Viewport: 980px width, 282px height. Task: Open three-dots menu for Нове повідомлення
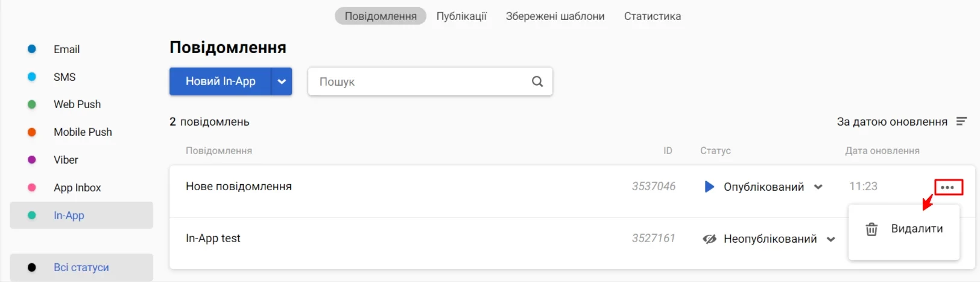[947, 187]
